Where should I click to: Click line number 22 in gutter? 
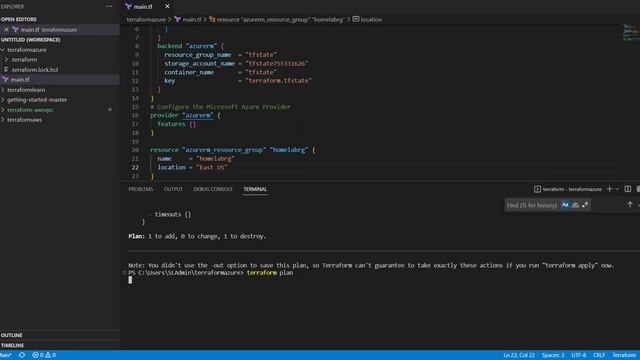[135, 167]
